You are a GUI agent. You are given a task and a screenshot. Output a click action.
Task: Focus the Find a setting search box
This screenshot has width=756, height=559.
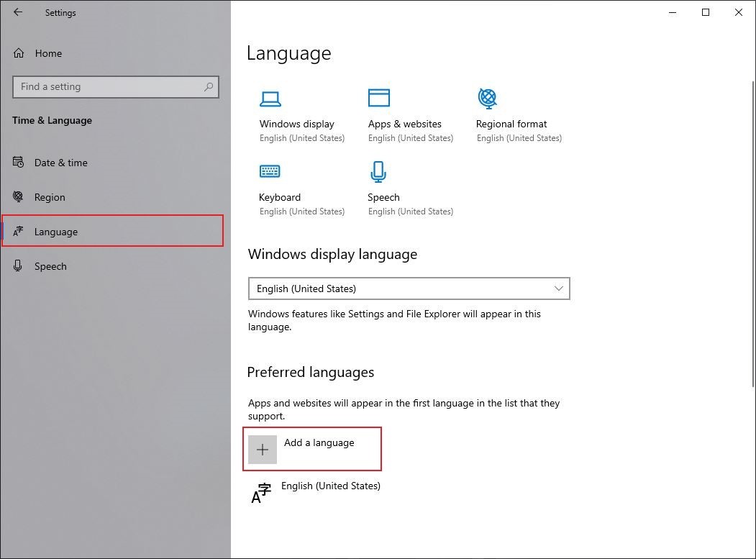pos(116,87)
